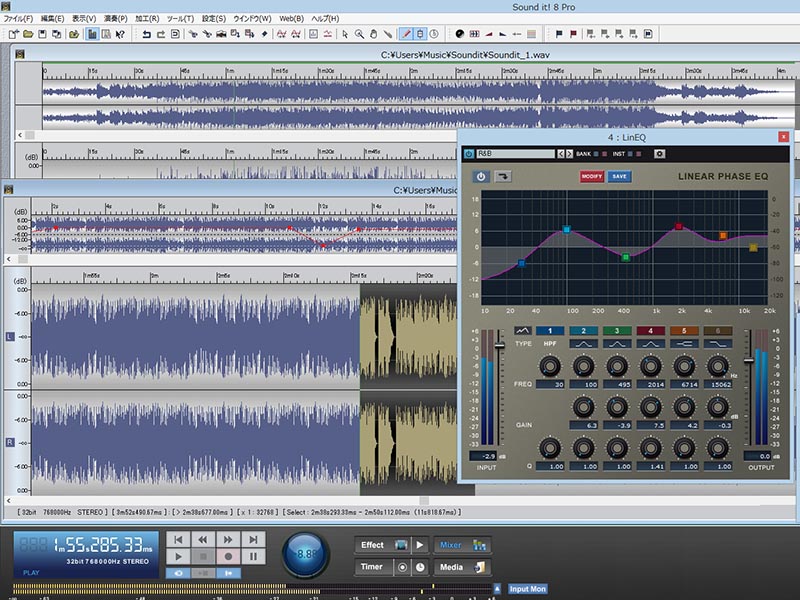Open the 編集(E) menu

52,18
